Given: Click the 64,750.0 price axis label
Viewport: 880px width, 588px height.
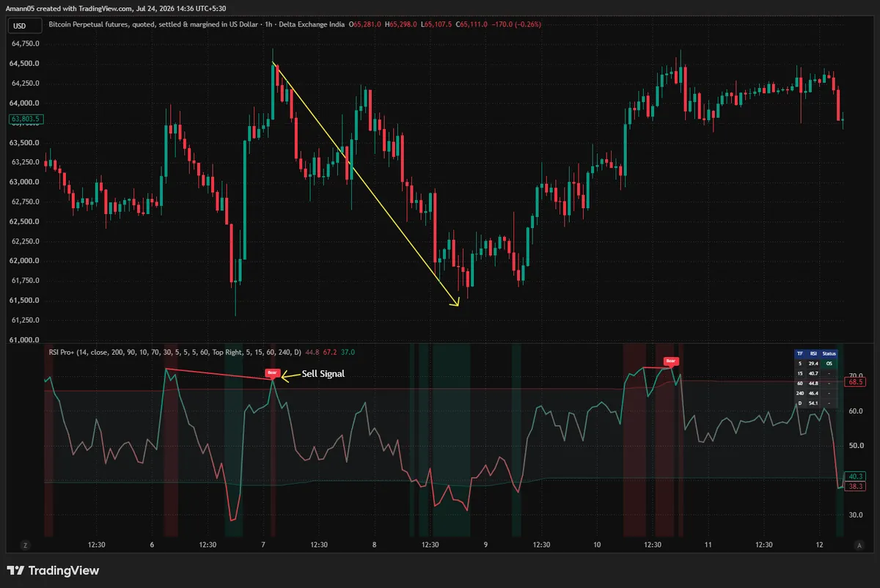Looking at the screenshot, I should click(x=24, y=43).
